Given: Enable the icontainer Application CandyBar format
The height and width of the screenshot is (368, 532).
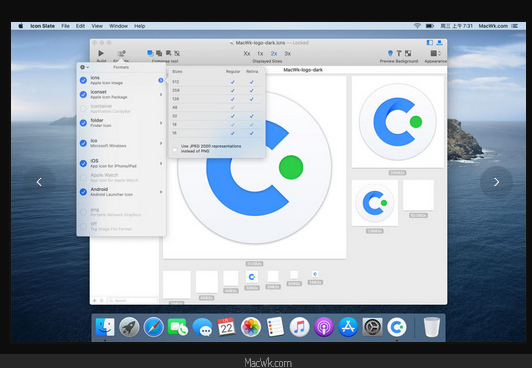Looking at the screenshot, I should point(83,109).
